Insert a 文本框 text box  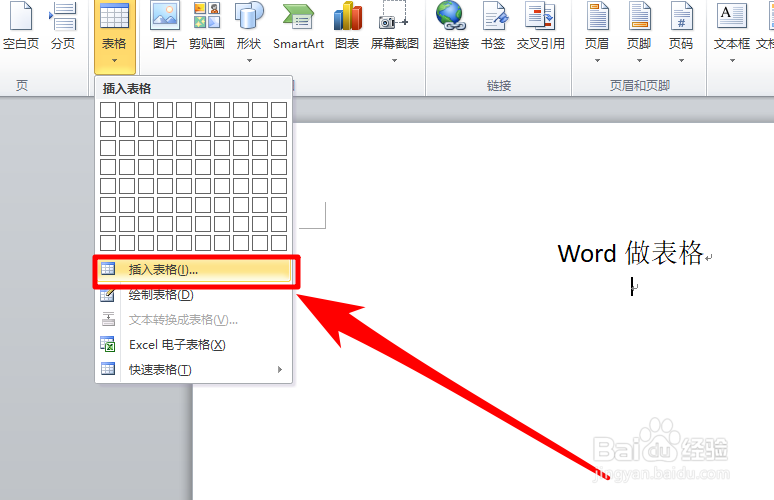click(732, 30)
